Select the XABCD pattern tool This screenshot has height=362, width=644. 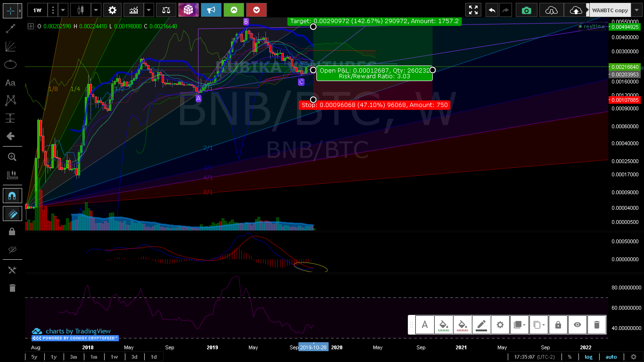10,100
